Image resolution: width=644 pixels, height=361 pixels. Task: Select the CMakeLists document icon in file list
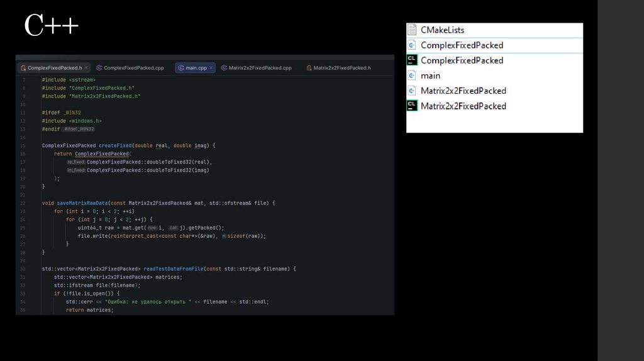click(412, 30)
